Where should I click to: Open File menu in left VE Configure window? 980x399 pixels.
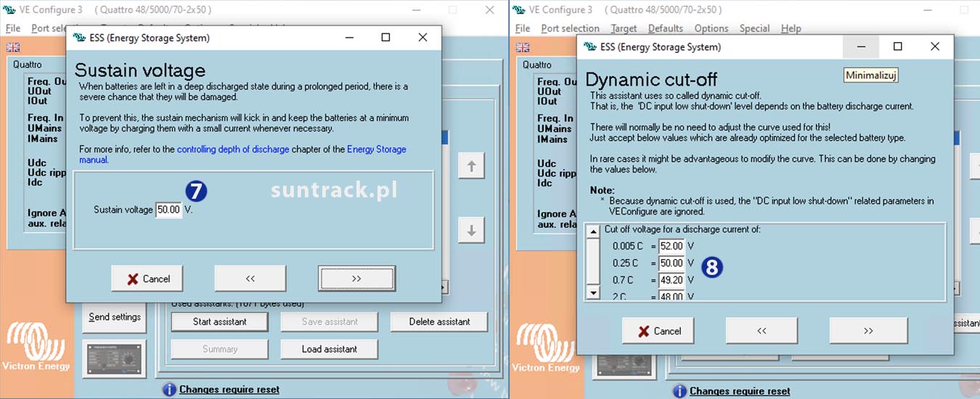tap(13, 28)
